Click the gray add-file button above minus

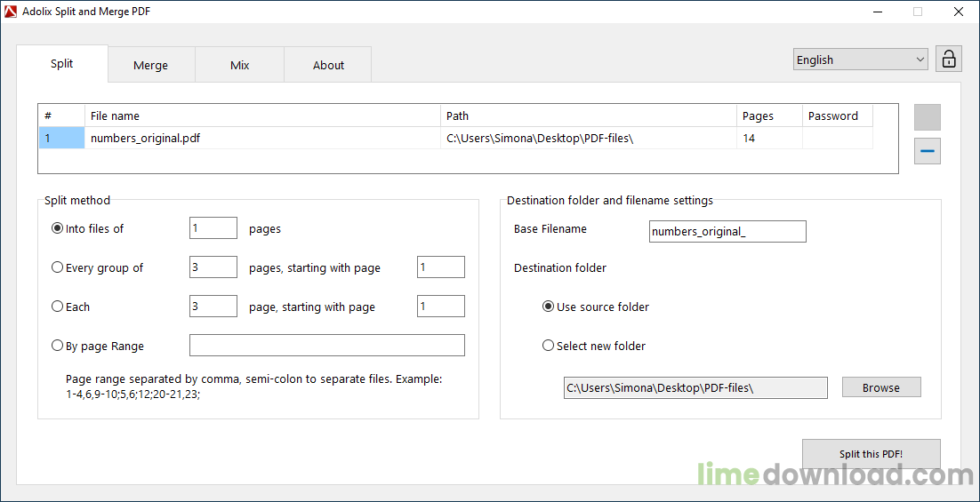[x=928, y=116]
